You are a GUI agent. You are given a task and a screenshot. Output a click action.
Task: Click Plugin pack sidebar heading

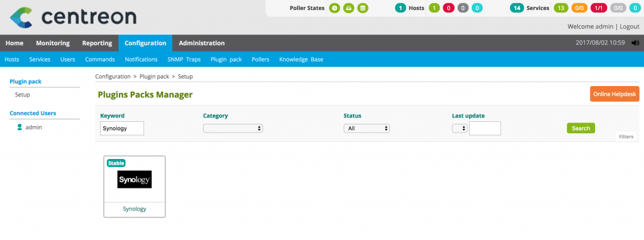pyautogui.click(x=25, y=81)
